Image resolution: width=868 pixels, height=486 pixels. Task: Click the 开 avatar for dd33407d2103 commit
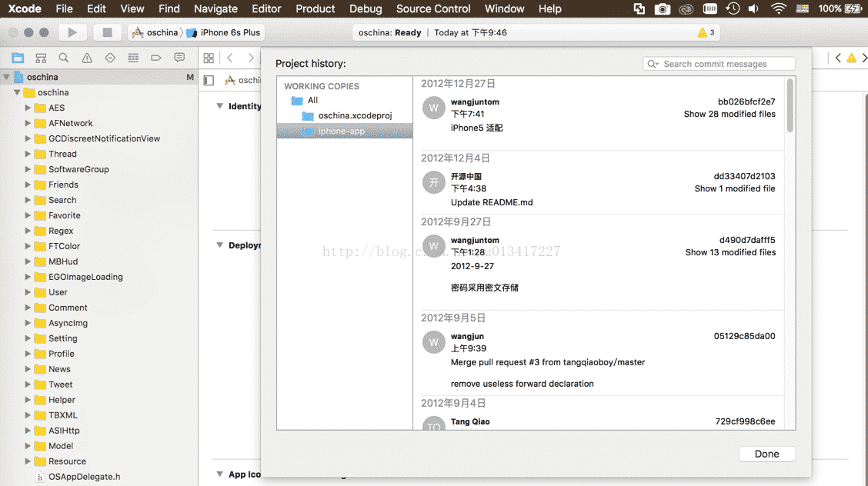pos(434,182)
